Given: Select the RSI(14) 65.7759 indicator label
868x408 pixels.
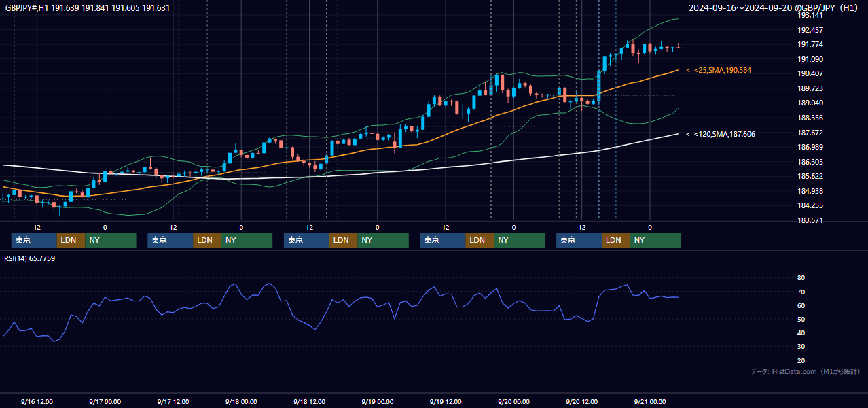Looking at the screenshot, I should point(30,258).
